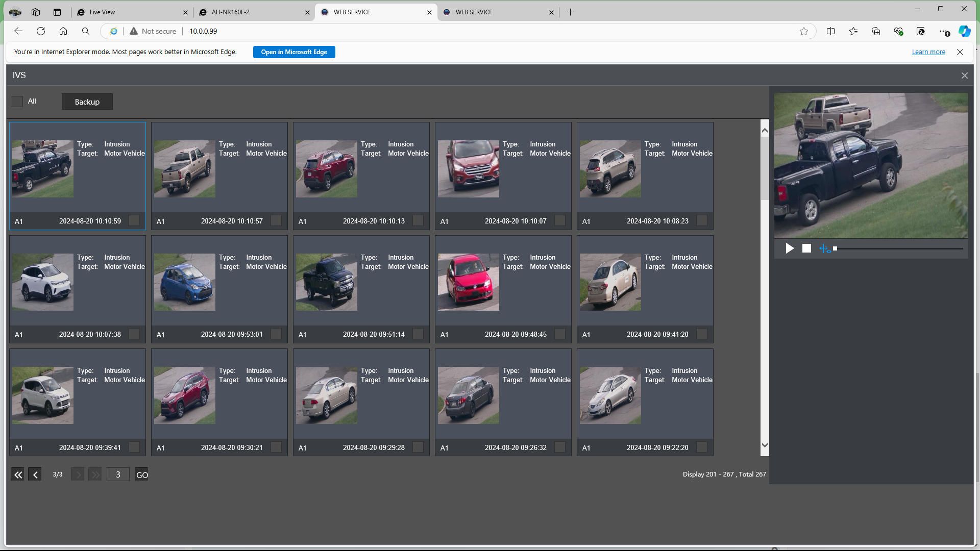Click Open in Microsoft Edge button

294,52
